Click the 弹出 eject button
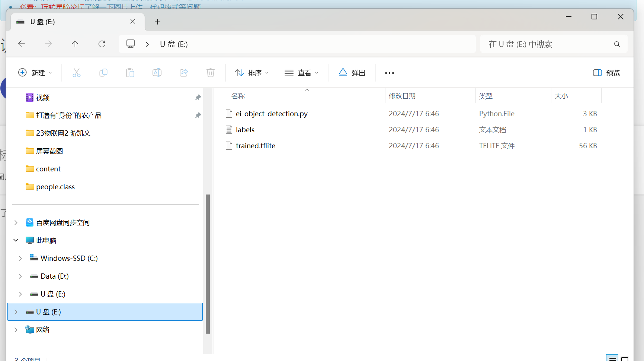This screenshot has width=644, height=361. (352, 73)
